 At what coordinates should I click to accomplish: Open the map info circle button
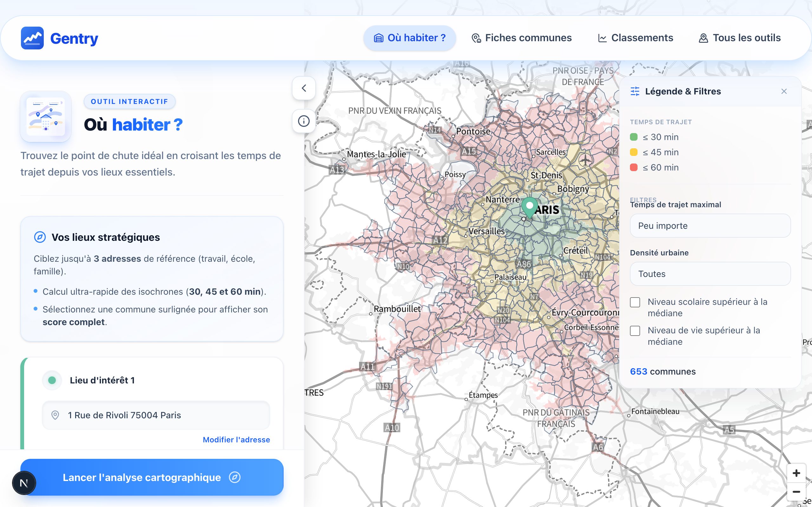(x=304, y=121)
